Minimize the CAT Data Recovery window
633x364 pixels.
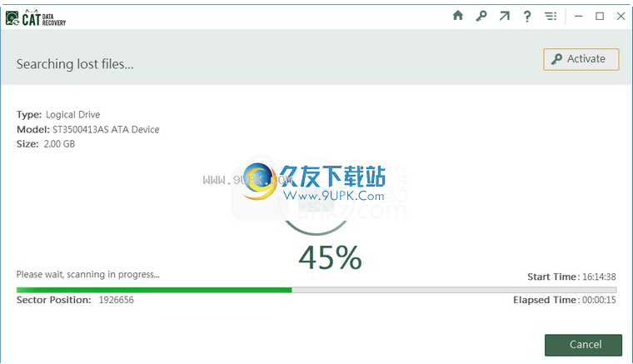point(579,16)
